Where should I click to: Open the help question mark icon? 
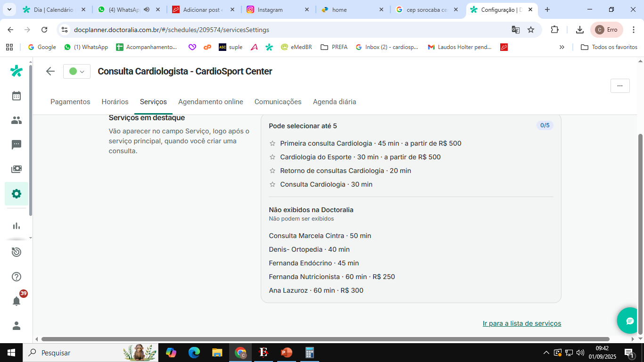tap(17, 277)
